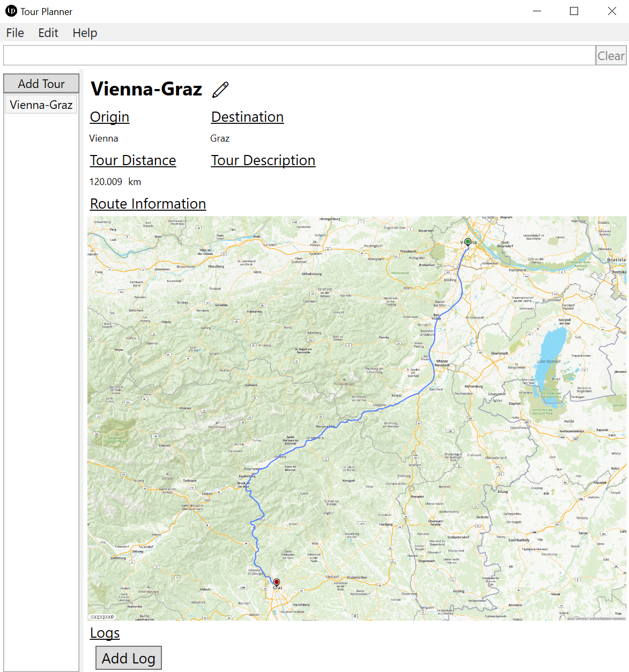629x672 pixels.
Task: Click the 120.009 distance value
Action: pos(106,182)
